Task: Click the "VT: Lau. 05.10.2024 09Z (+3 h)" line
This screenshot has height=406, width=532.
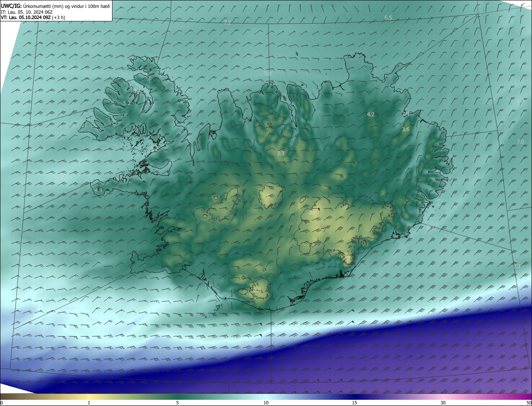Action: point(33,17)
